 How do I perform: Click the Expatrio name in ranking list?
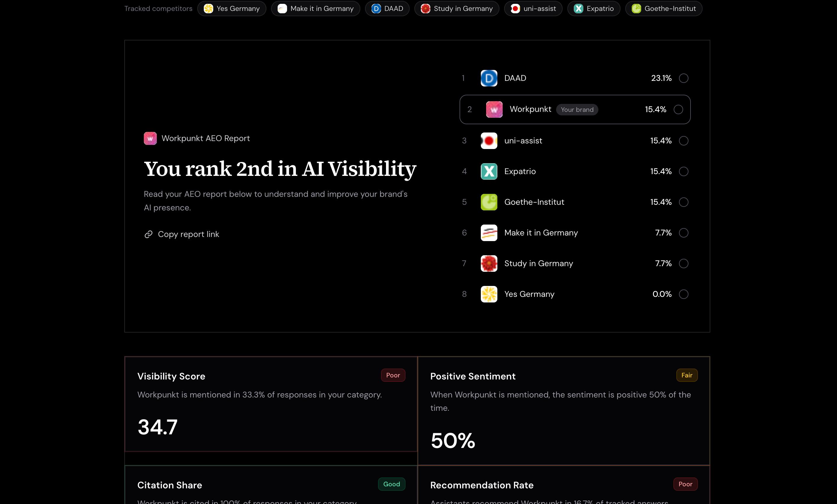520,171
